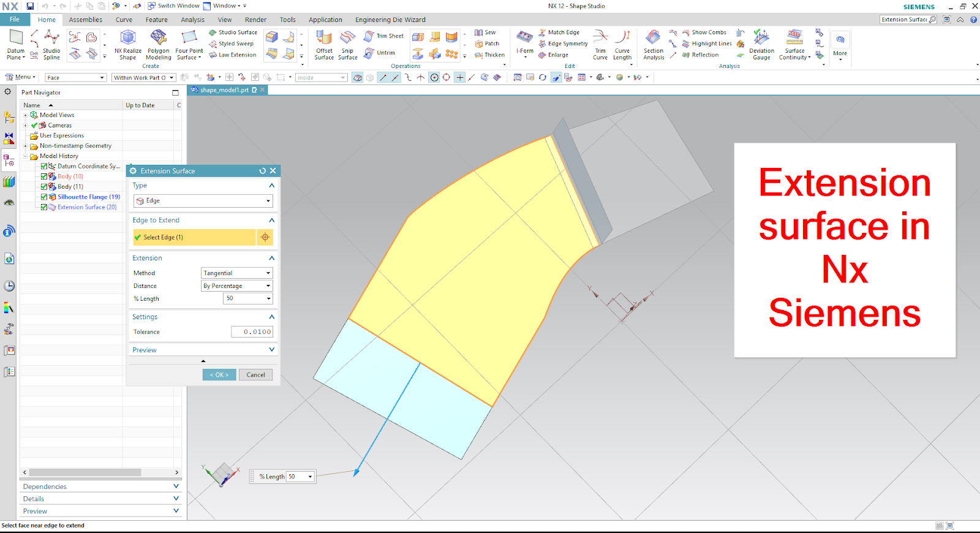Toggle Body (11) feature checkbox
The image size is (980, 533).
point(44,187)
